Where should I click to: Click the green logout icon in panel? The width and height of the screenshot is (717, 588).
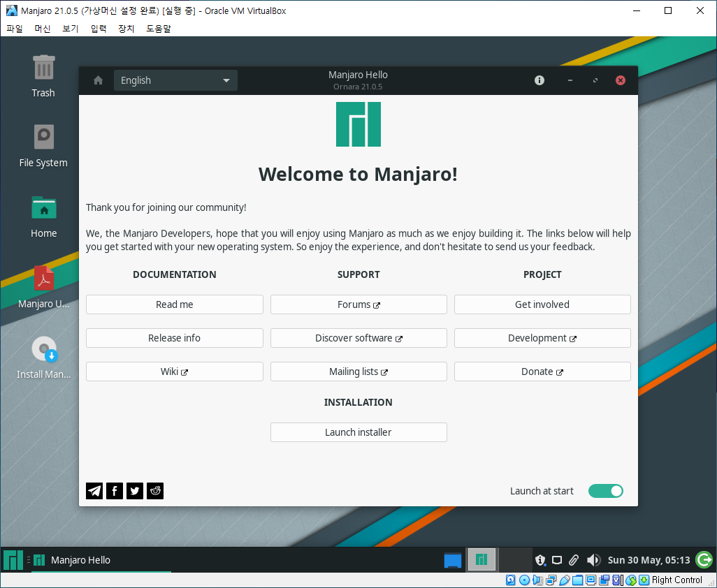704,559
